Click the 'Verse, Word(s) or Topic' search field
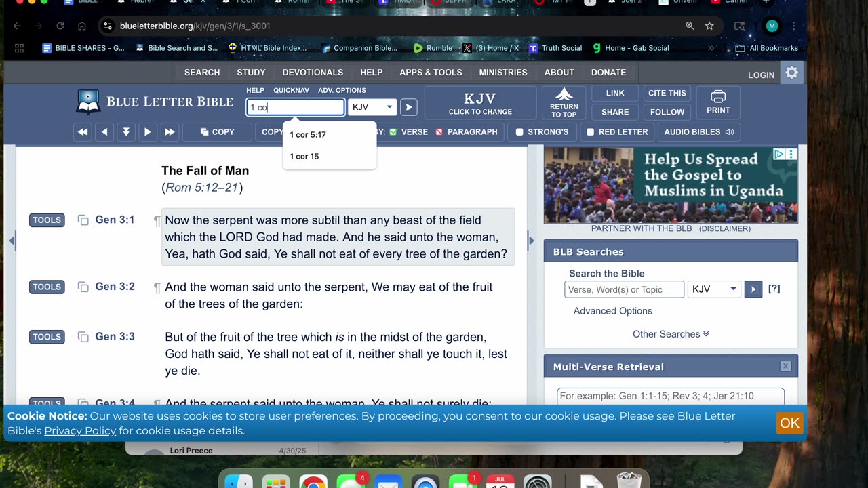 coord(624,289)
